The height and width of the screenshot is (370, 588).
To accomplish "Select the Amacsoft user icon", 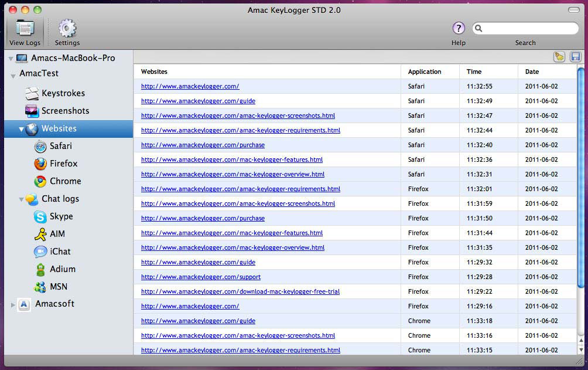I will coord(24,304).
